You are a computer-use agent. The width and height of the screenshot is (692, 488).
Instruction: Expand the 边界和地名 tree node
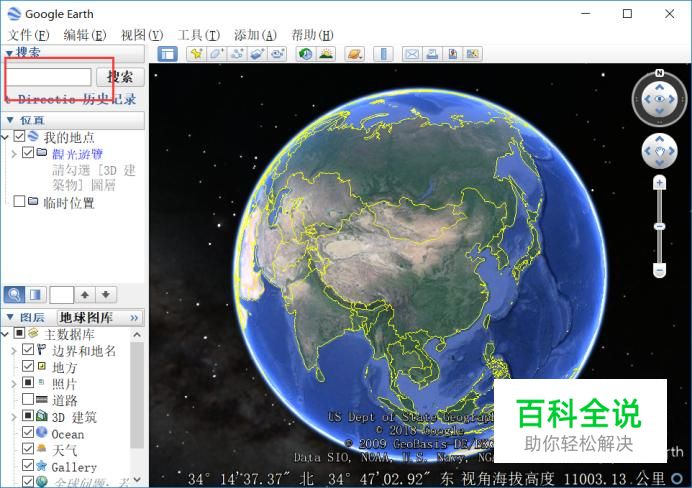14,351
